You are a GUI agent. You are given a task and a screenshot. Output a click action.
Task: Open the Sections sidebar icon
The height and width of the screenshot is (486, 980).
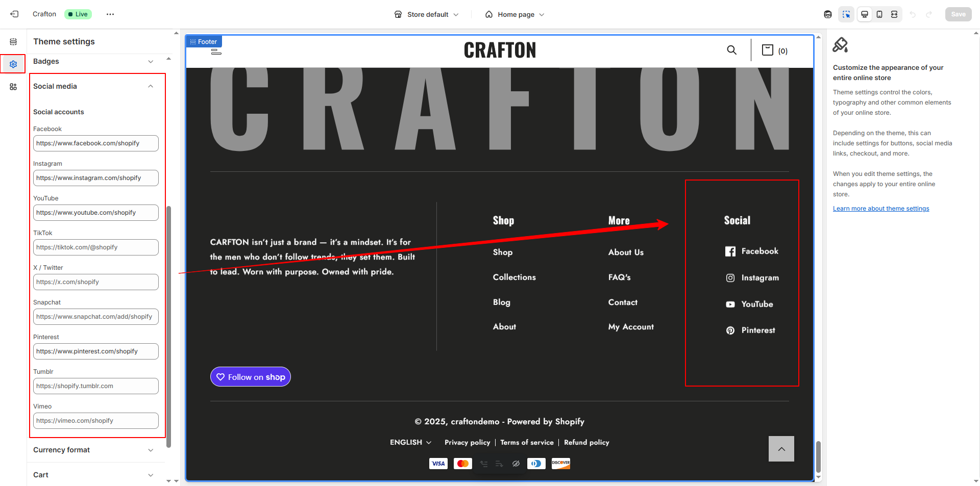click(13, 42)
